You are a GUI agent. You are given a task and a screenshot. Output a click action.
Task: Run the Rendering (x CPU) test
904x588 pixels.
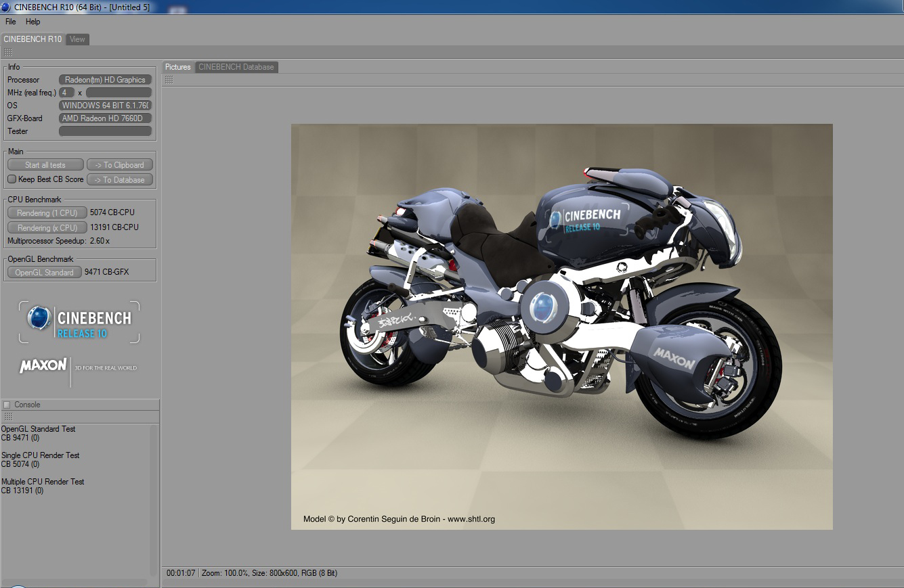point(47,228)
